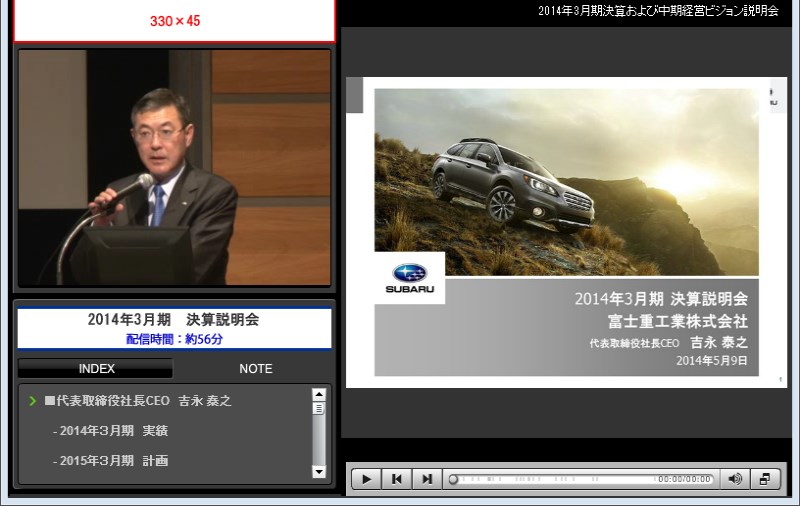
Task: Start playback with the play button
Action: (366, 479)
